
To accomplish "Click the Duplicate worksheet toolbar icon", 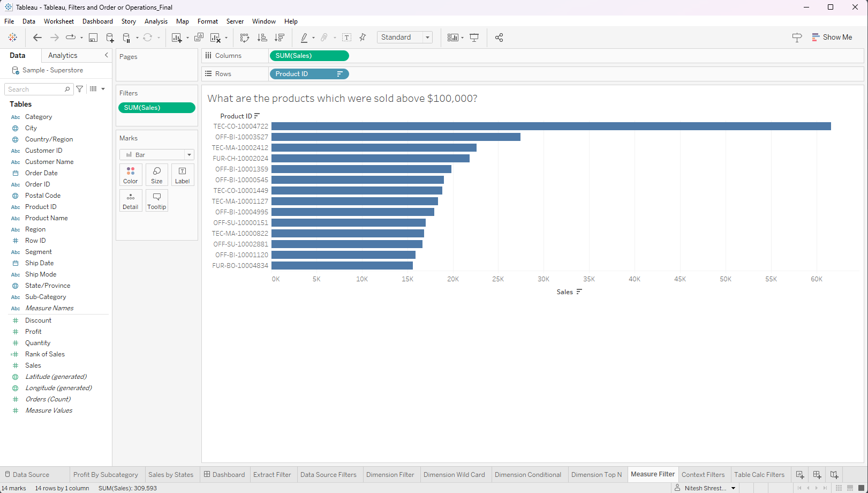I will 199,38.
